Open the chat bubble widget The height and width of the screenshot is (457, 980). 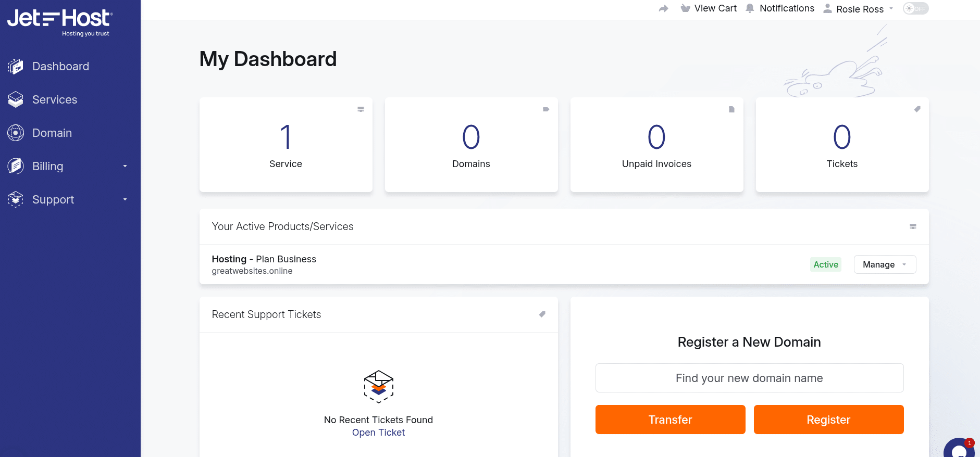pyautogui.click(x=959, y=450)
